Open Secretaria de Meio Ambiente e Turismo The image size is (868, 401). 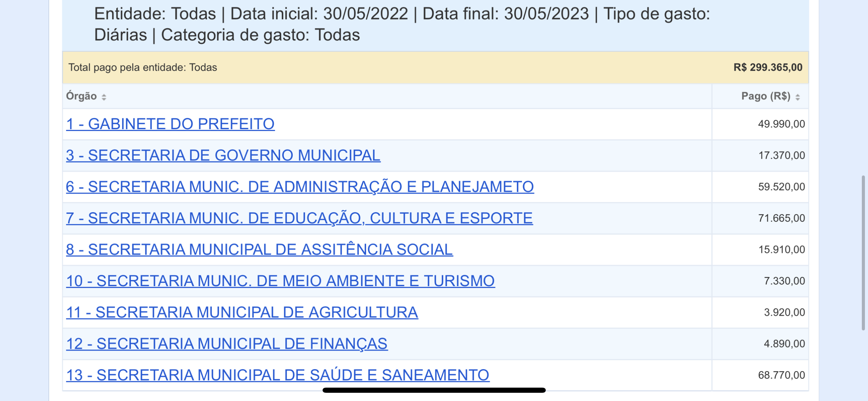[x=280, y=281]
